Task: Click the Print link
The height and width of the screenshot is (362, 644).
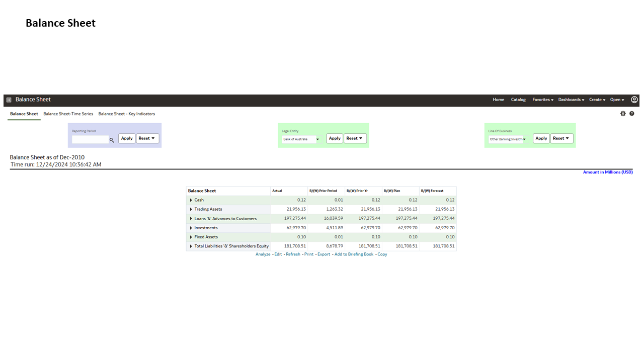Action: [x=309, y=254]
